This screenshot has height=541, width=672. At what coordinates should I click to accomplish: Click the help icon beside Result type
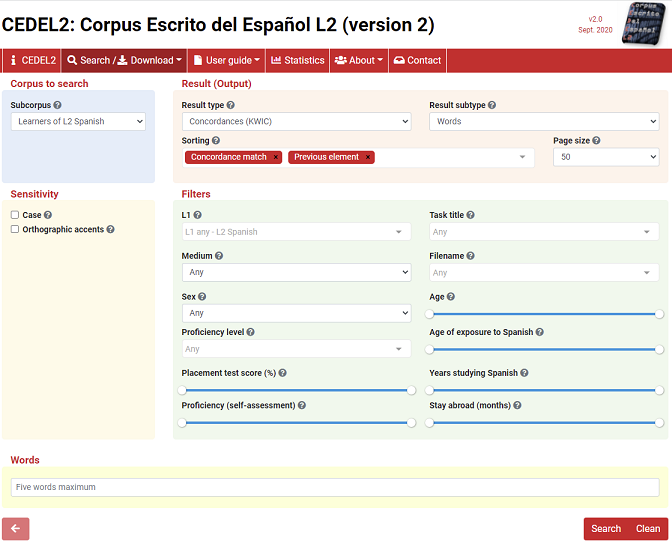[x=231, y=105]
